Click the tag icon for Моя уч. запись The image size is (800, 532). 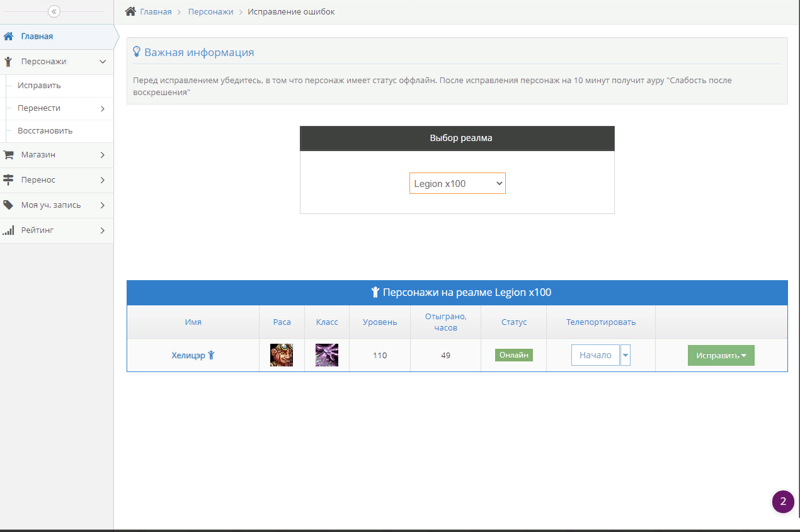(x=8, y=205)
